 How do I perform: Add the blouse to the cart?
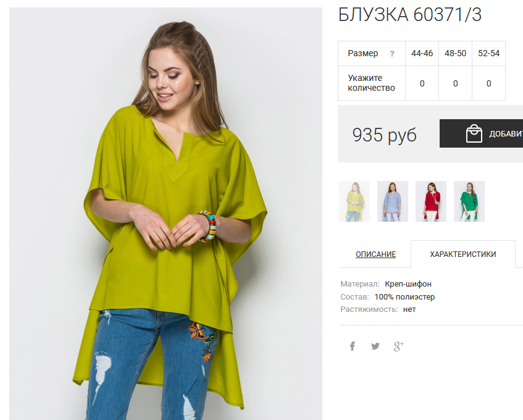(x=481, y=133)
